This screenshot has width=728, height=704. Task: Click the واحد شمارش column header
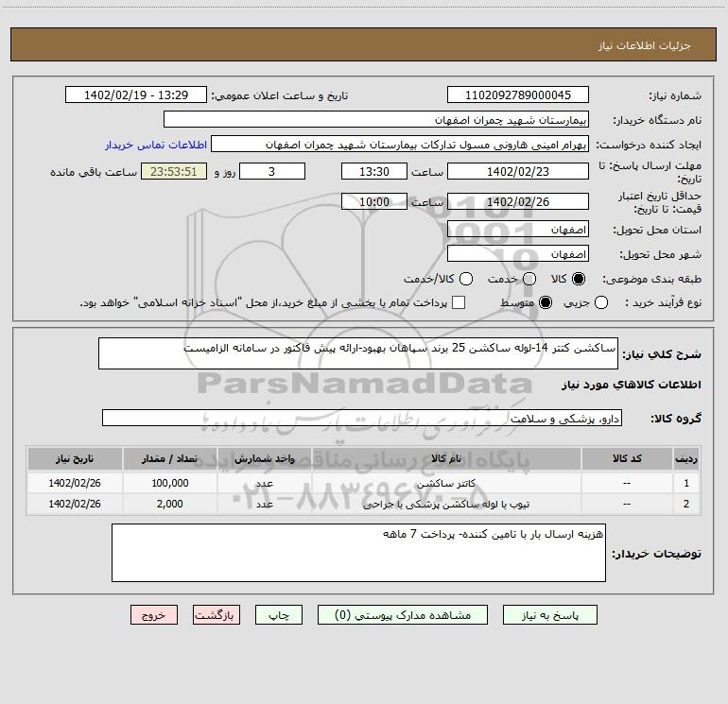pyautogui.click(x=264, y=458)
